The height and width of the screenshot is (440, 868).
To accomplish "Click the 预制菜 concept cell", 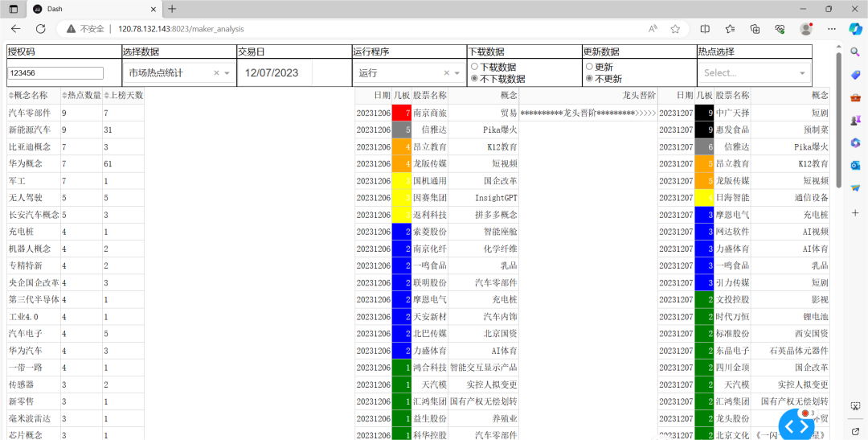I will [x=816, y=130].
